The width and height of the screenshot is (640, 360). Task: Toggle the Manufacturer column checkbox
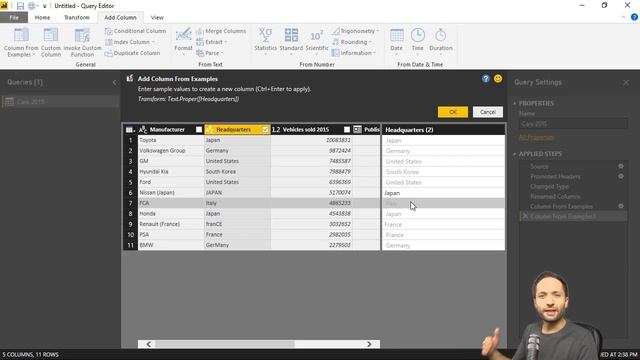[199, 129]
